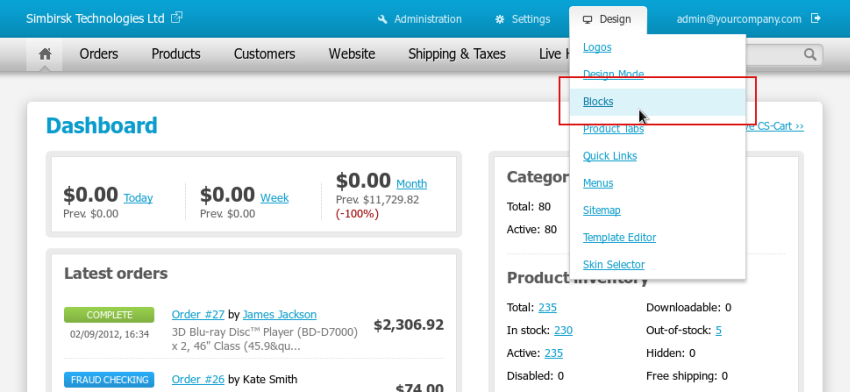The width and height of the screenshot is (850, 392).
Task: Choose Blocks in the Design dropdown
Action: (598, 101)
